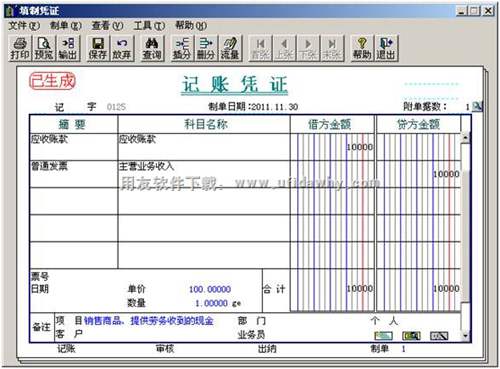This screenshot has height=369, width=500.
Task: Open the 文件 menu
Action: click(x=24, y=26)
